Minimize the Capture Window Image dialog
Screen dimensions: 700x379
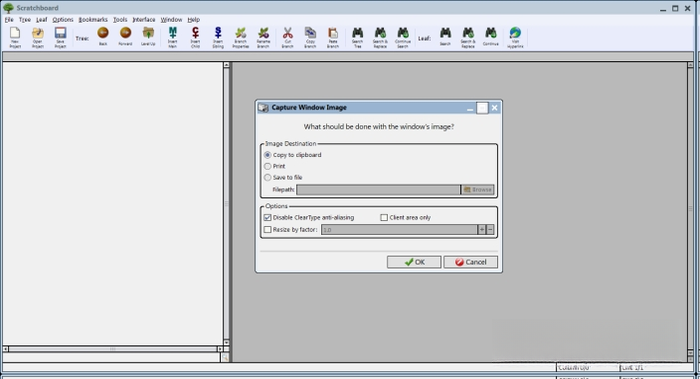point(470,108)
